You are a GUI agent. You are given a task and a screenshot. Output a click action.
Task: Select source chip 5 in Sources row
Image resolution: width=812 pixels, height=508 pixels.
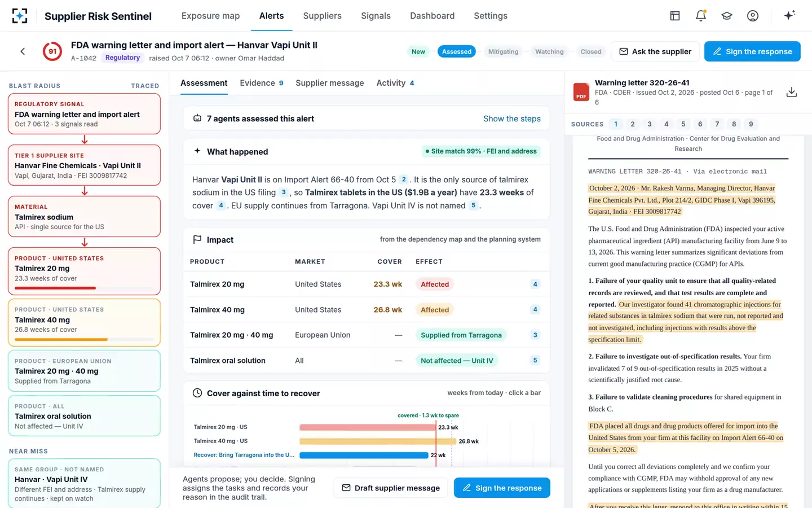(683, 124)
